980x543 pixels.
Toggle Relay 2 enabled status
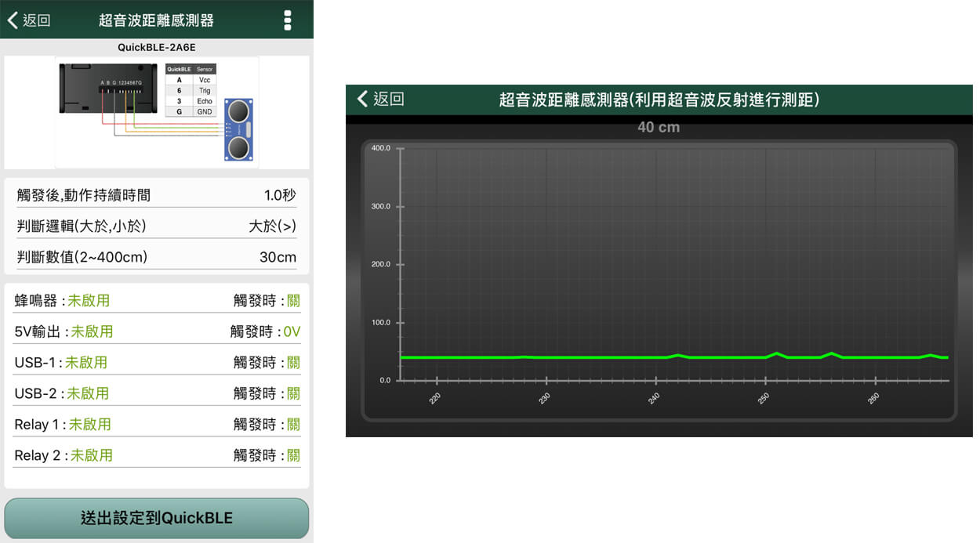point(92,455)
